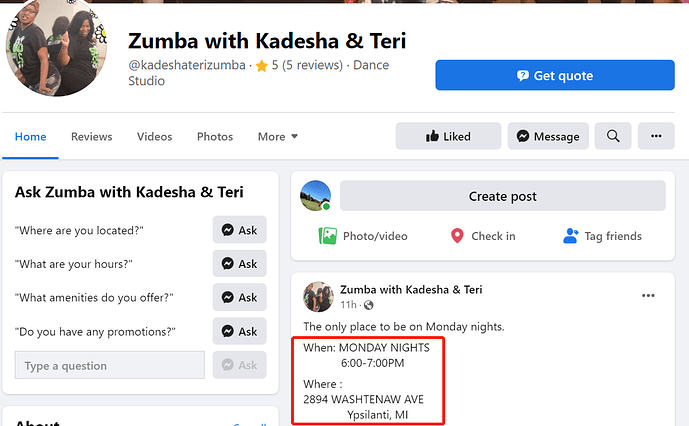Click the post author's avatar thumbnail
689x426 pixels.
pyautogui.click(x=319, y=296)
